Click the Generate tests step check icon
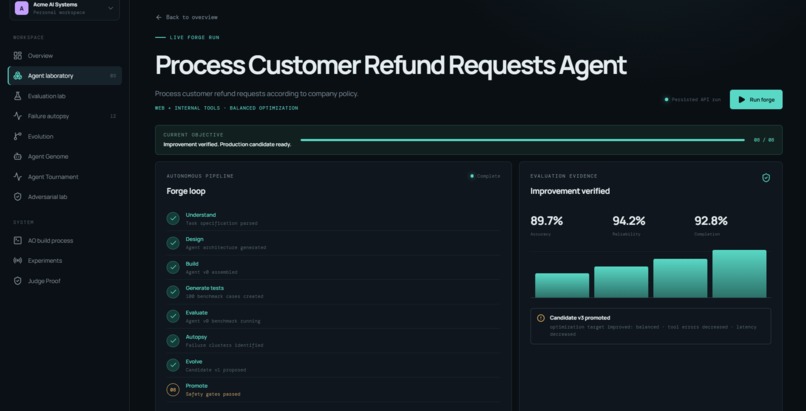Screen dimensions: 806x411 (173, 292)
